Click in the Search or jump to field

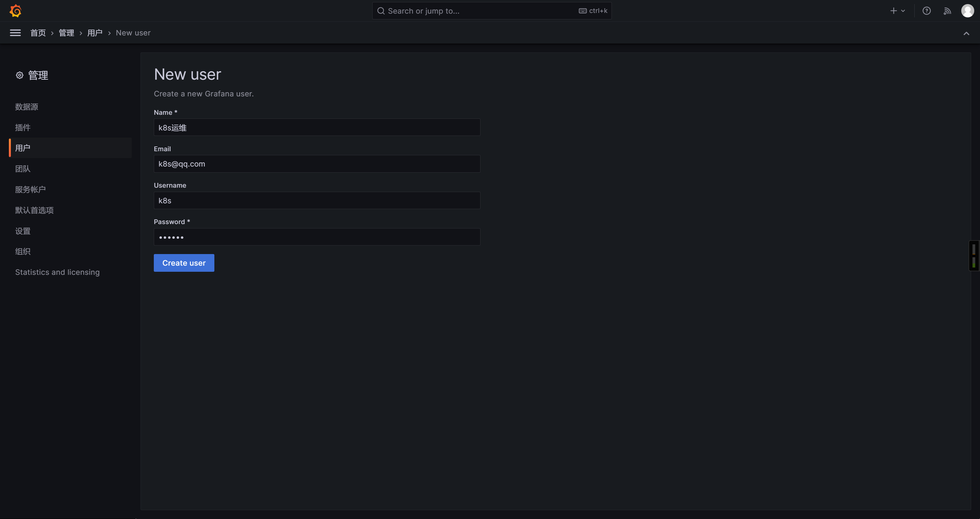491,11
